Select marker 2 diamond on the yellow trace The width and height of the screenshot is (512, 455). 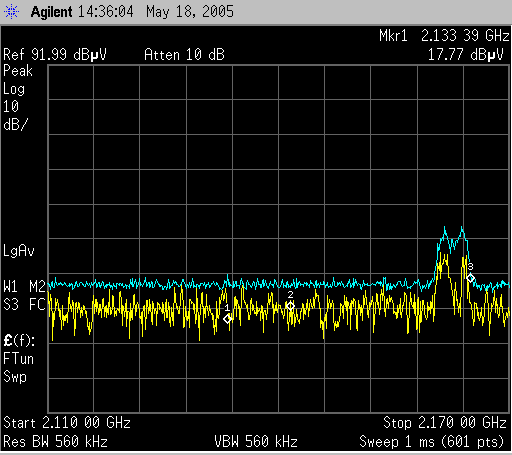click(290, 306)
